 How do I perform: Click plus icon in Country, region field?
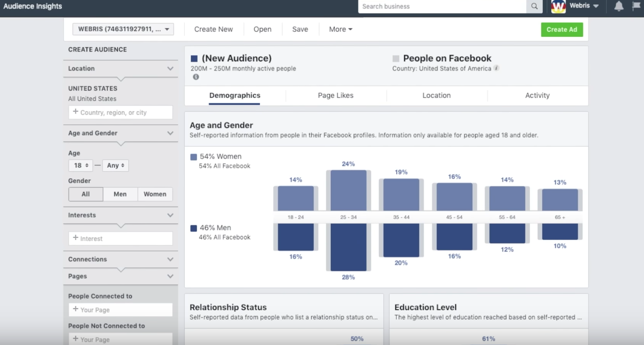click(76, 112)
